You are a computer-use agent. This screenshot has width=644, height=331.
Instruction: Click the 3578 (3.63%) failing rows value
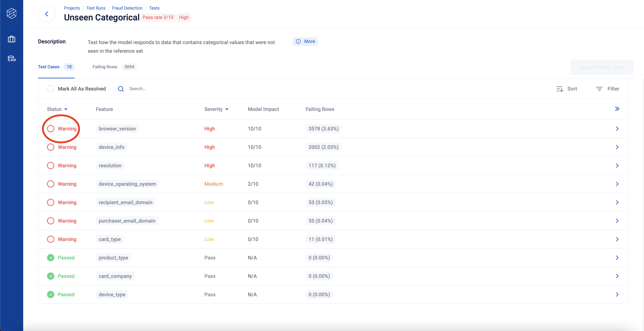pyautogui.click(x=323, y=129)
